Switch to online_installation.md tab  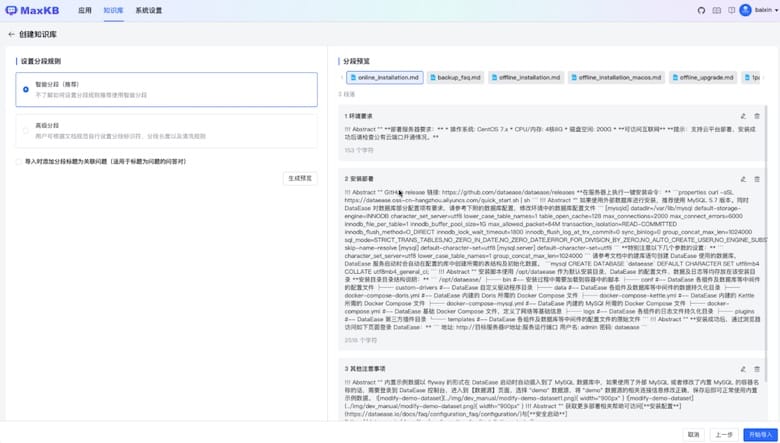[385, 78]
